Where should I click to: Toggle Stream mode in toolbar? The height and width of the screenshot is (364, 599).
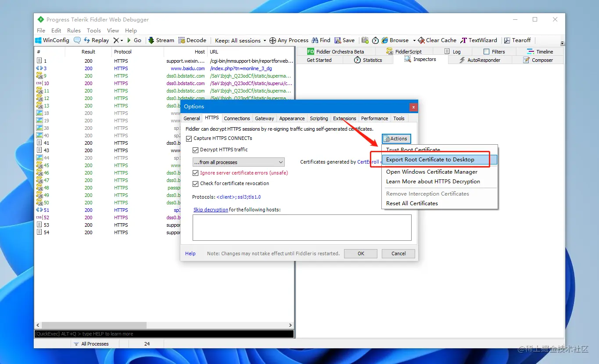click(161, 40)
